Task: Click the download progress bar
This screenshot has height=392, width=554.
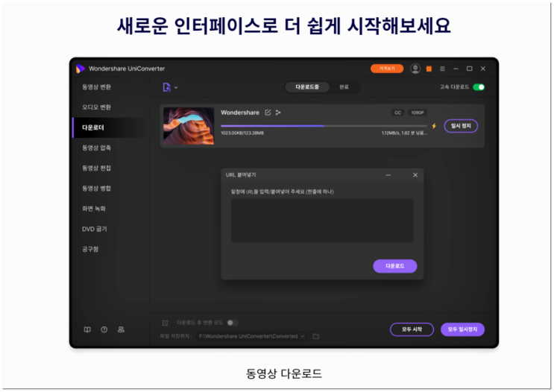Action: [324, 126]
